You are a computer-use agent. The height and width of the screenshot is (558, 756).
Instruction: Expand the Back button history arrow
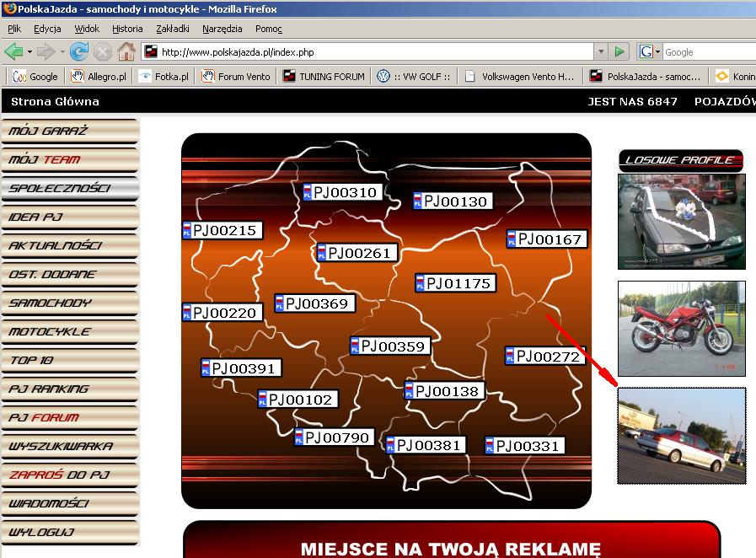click(x=29, y=51)
